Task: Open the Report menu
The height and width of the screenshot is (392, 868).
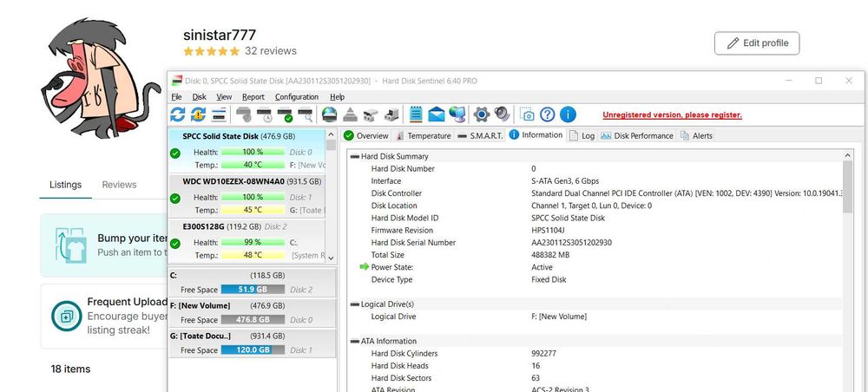Action: point(253,97)
